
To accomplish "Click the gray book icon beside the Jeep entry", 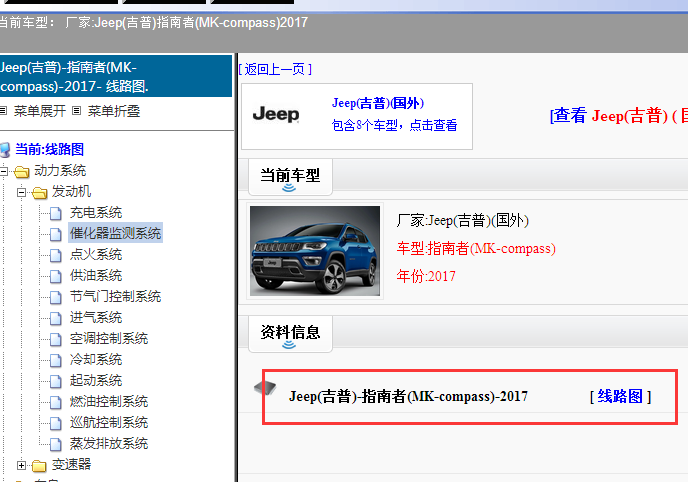I will coord(265,388).
